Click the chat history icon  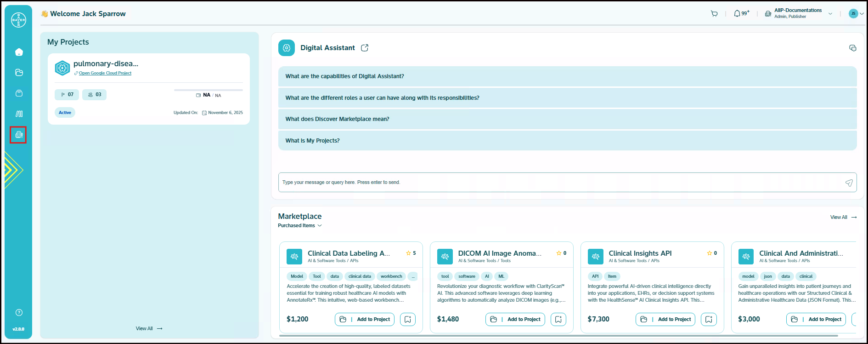pos(852,48)
